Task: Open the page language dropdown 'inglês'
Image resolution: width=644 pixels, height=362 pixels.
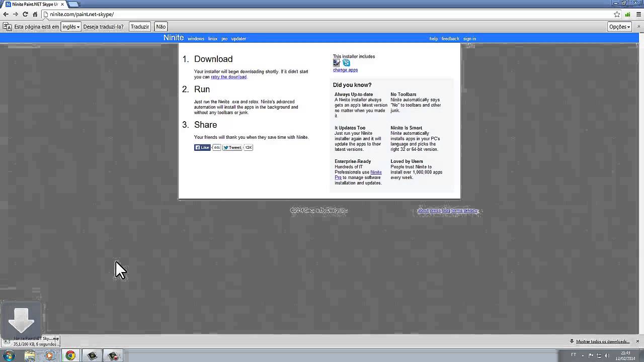Action: (71, 27)
